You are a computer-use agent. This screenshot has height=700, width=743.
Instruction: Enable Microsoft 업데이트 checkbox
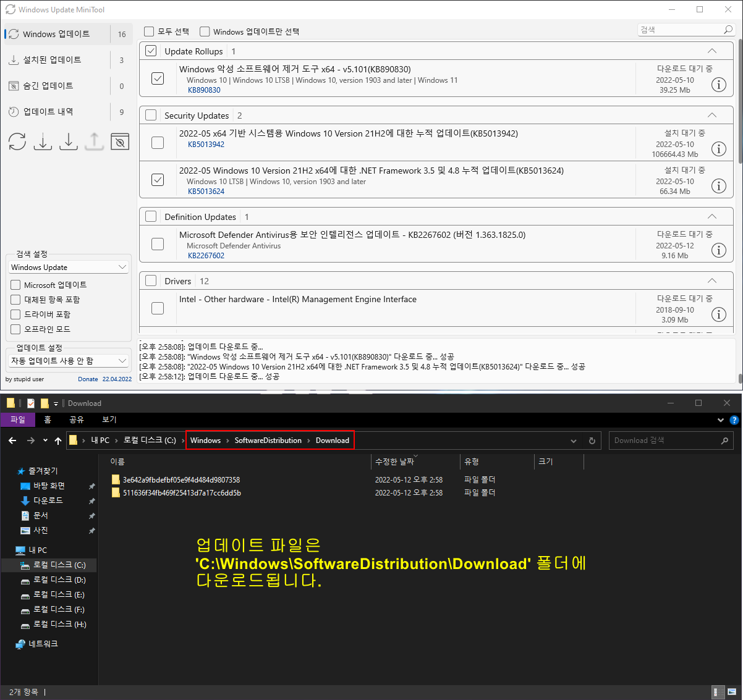(16, 285)
